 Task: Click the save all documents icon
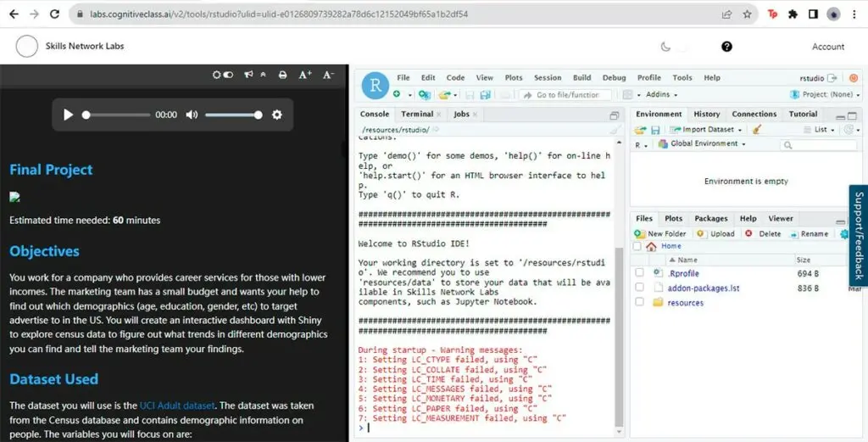click(x=486, y=95)
